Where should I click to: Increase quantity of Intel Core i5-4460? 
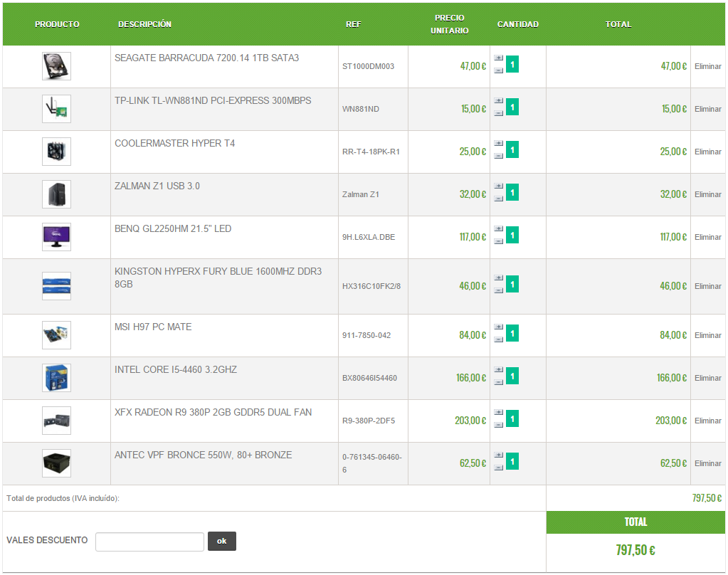(x=499, y=370)
